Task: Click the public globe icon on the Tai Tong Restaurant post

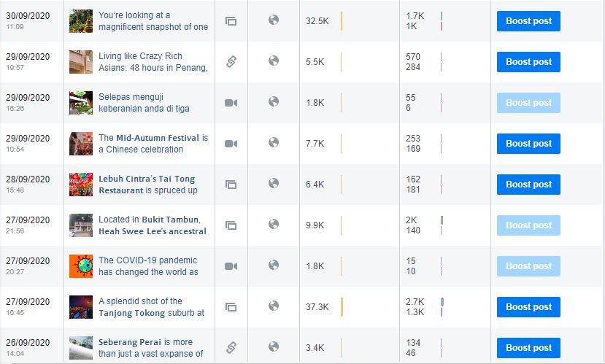Action: click(x=274, y=183)
